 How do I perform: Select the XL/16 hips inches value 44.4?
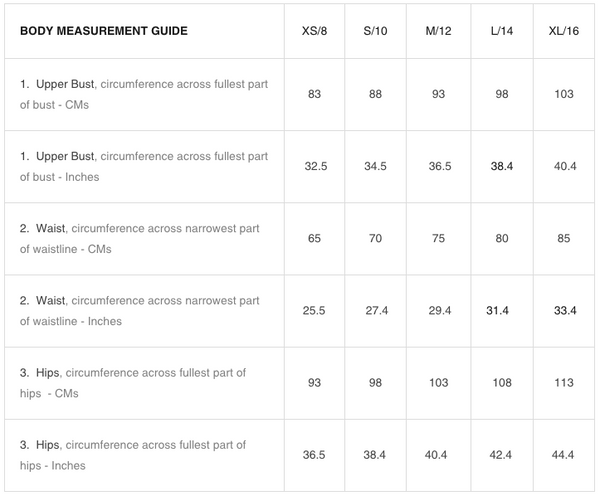click(564, 455)
